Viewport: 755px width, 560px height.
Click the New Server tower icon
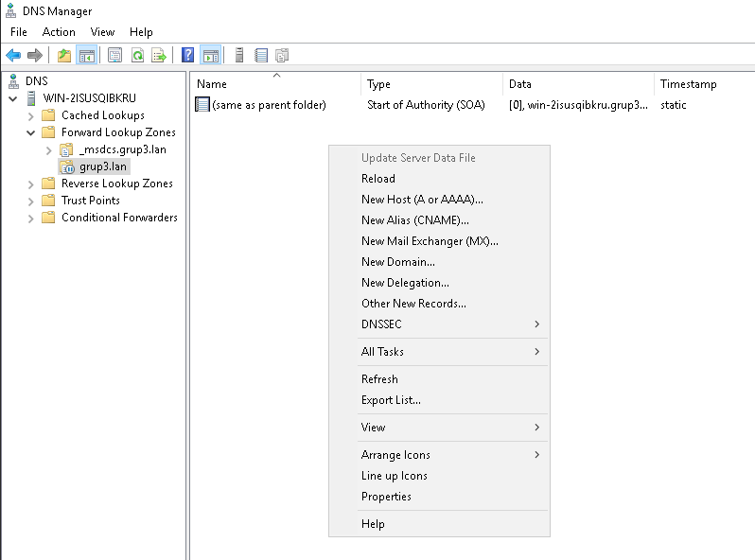(x=239, y=56)
